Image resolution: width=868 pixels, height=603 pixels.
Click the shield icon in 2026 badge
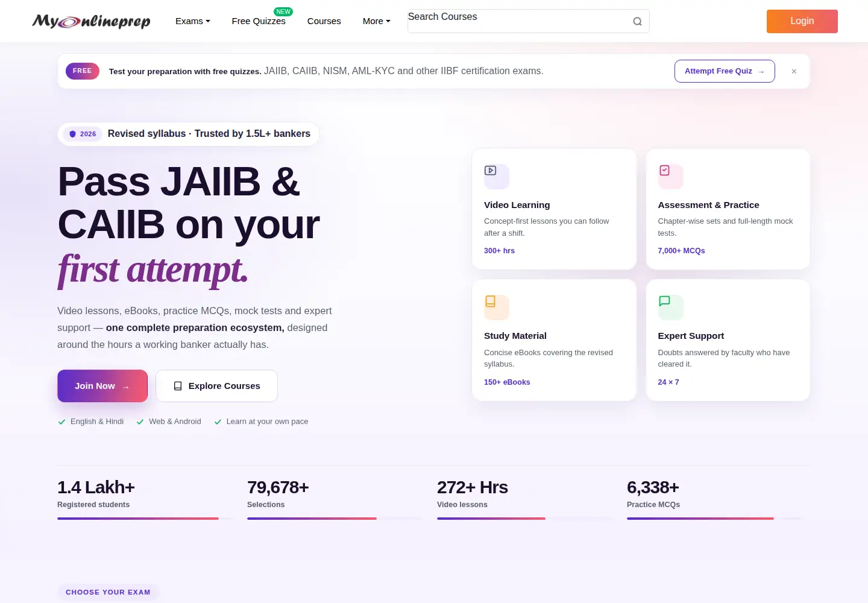(x=72, y=134)
